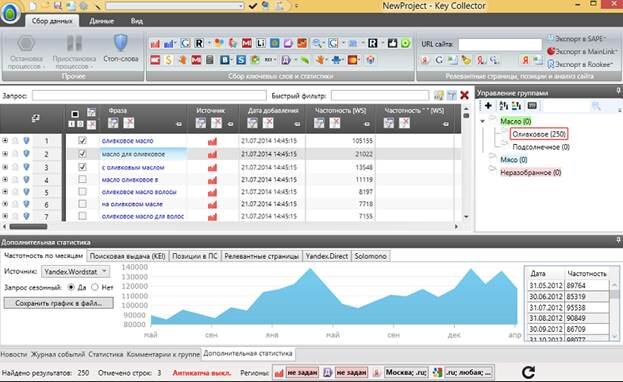Viewport: 623px width, 382px height.
Task: Select the Подсолнечное (0) group
Action: point(541,147)
